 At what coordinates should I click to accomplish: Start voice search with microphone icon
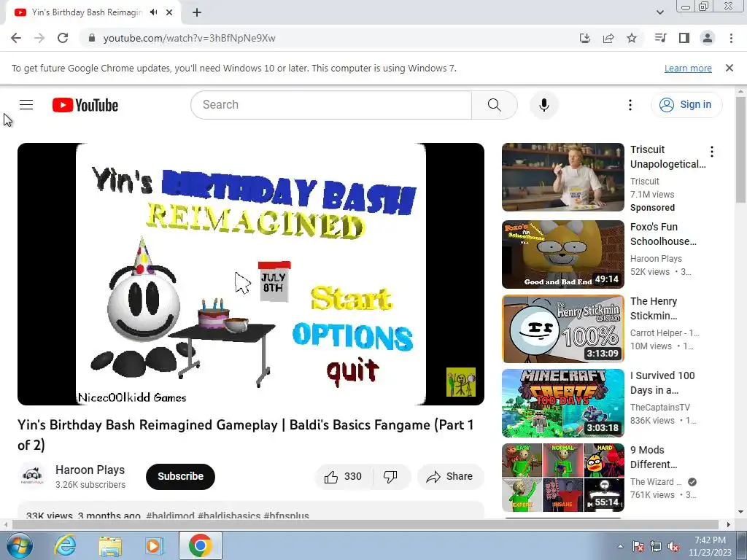[543, 105]
